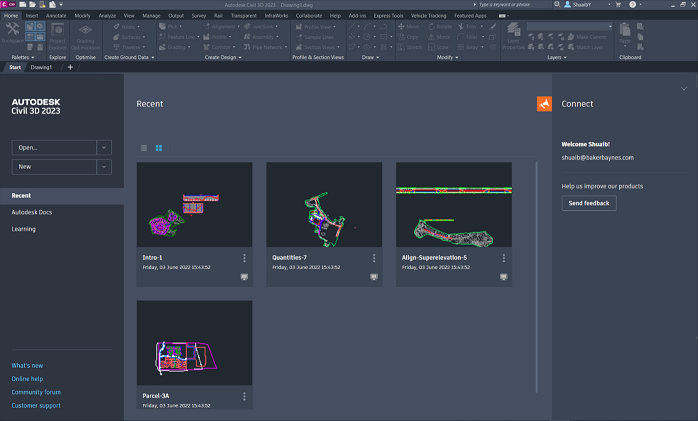
Task: Switch to the Drawing1 document tab
Action: pyautogui.click(x=42, y=67)
